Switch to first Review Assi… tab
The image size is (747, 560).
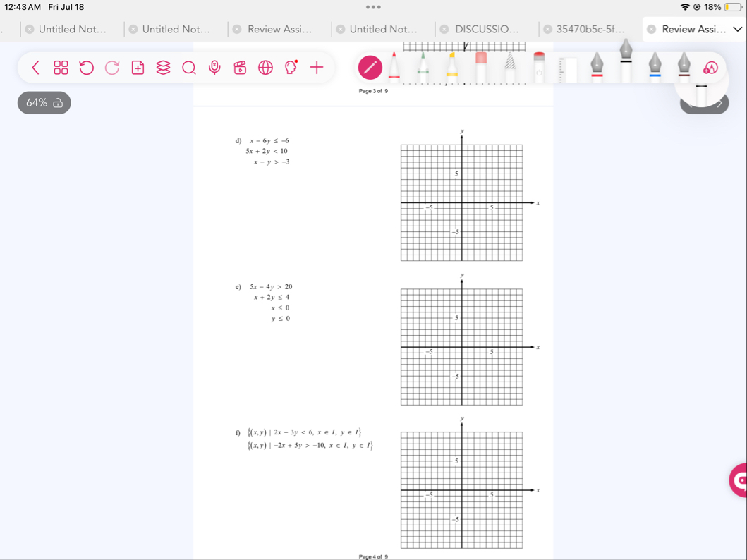click(279, 29)
